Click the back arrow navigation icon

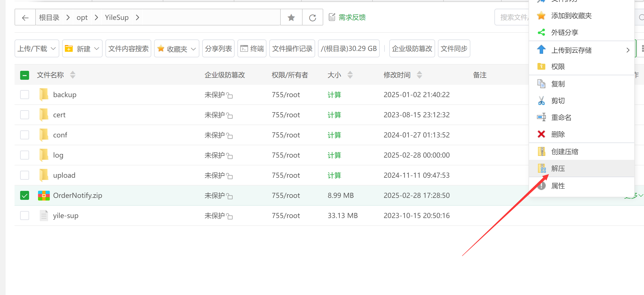pos(25,18)
